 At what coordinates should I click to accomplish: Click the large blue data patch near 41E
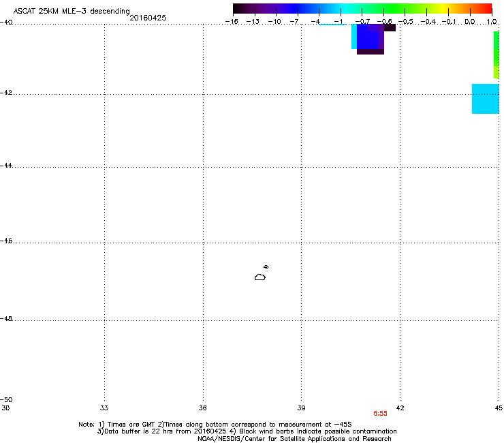coord(368,37)
